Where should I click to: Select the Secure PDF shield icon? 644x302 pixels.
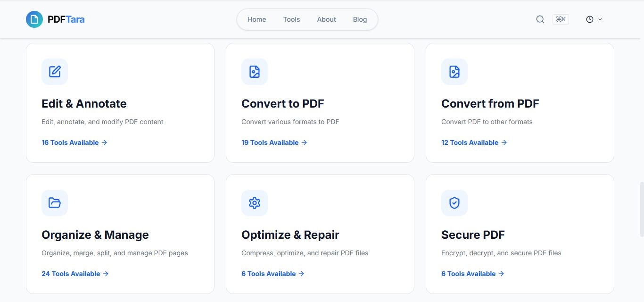click(454, 202)
